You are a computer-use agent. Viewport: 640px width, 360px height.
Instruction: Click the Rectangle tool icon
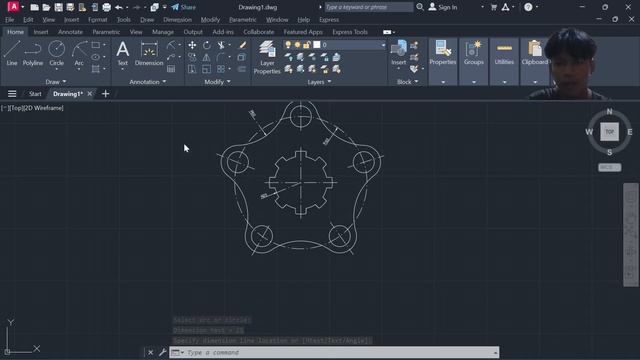[x=96, y=45]
